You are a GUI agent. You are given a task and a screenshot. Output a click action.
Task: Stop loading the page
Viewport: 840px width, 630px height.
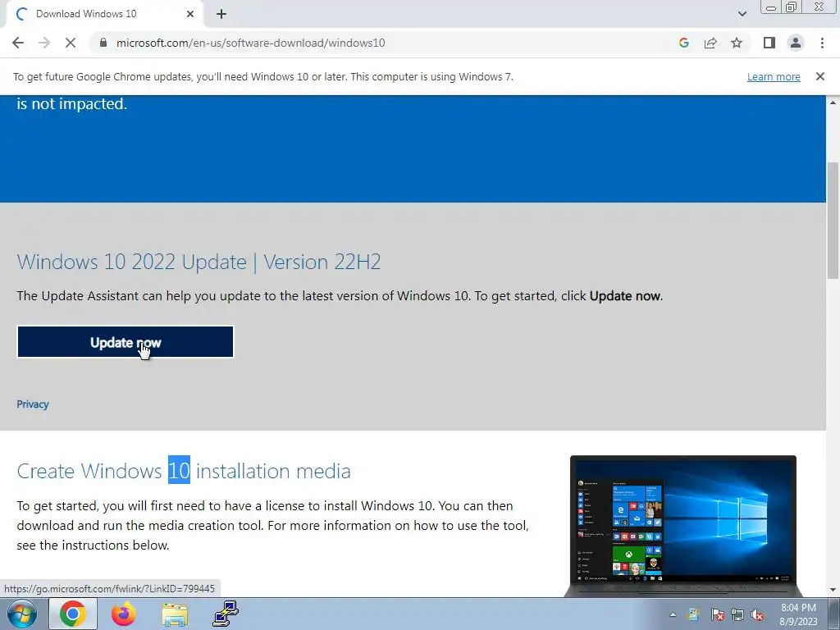pyautogui.click(x=71, y=43)
